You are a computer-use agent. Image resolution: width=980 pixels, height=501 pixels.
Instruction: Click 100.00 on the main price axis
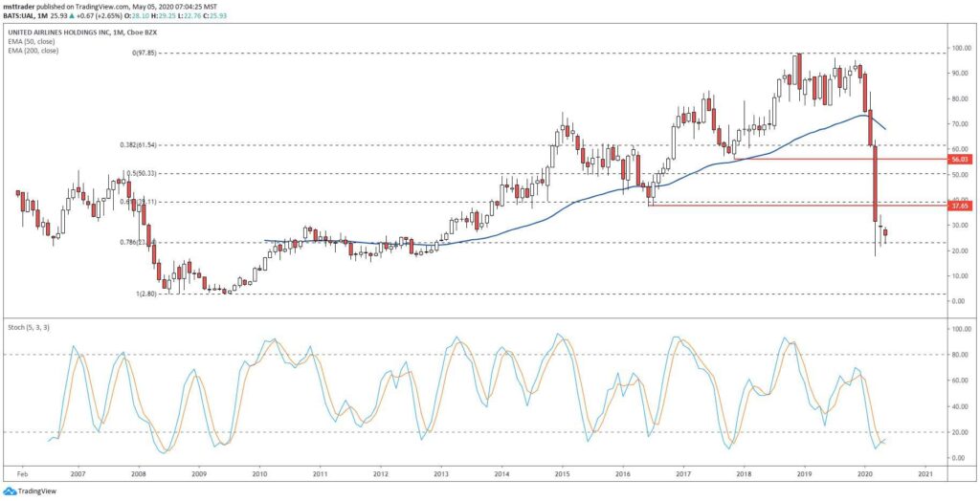coord(961,48)
